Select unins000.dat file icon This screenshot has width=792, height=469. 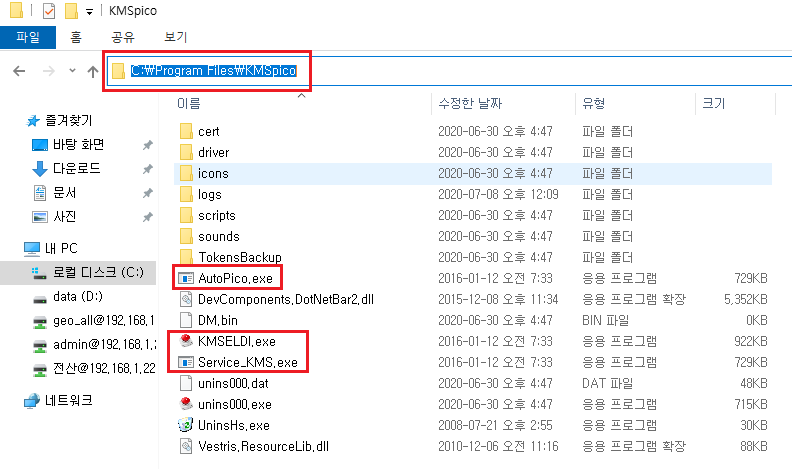(186, 383)
